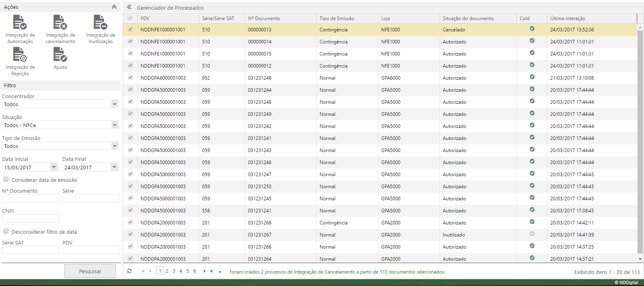Screen dimensions: 644x286
Task: Collapse the side panel with double-chevron icon
Action: (x=129, y=7)
